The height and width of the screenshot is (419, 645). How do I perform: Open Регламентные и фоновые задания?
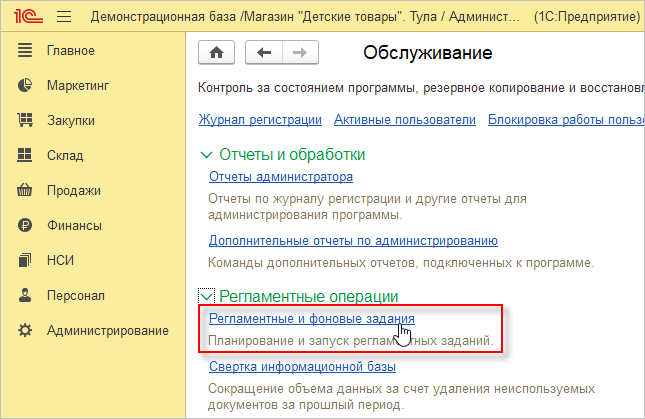(311, 319)
